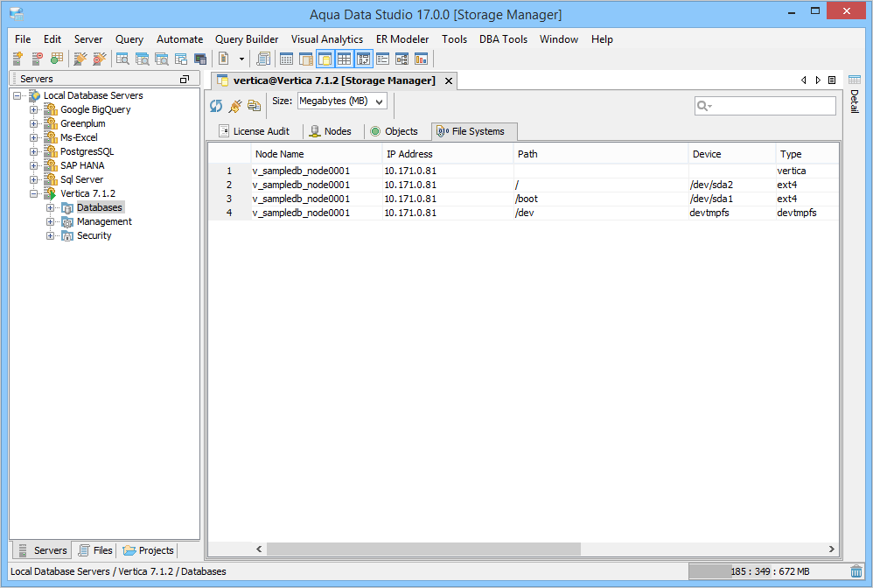
Task: Open the Projects tab in bottom panel
Action: tap(148, 550)
